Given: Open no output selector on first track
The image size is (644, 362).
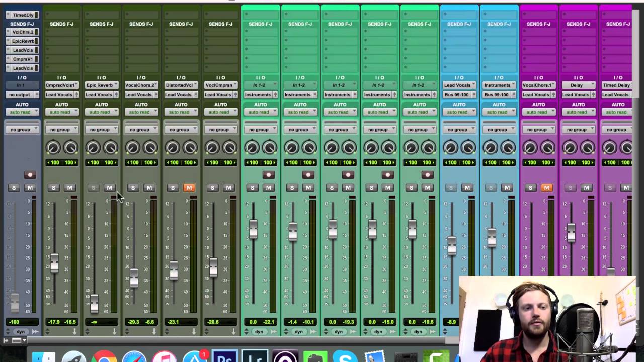Looking at the screenshot, I should point(22,95).
